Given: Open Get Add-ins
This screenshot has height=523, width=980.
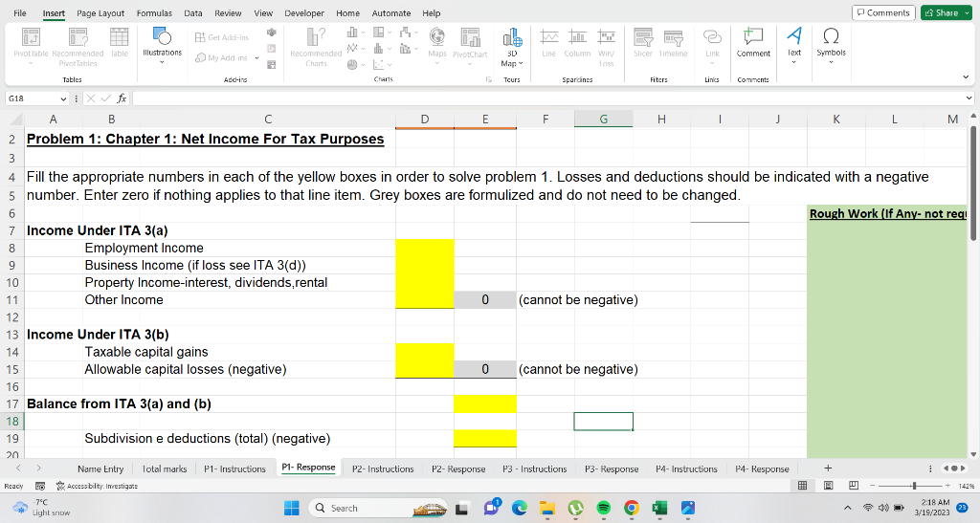Looking at the screenshot, I should coord(222,37).
